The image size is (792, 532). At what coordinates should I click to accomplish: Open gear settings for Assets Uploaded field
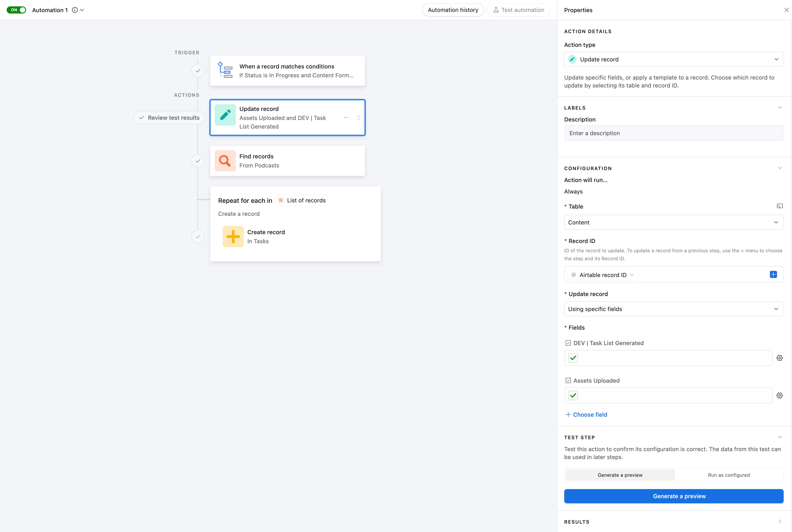[x=779, y=396]
